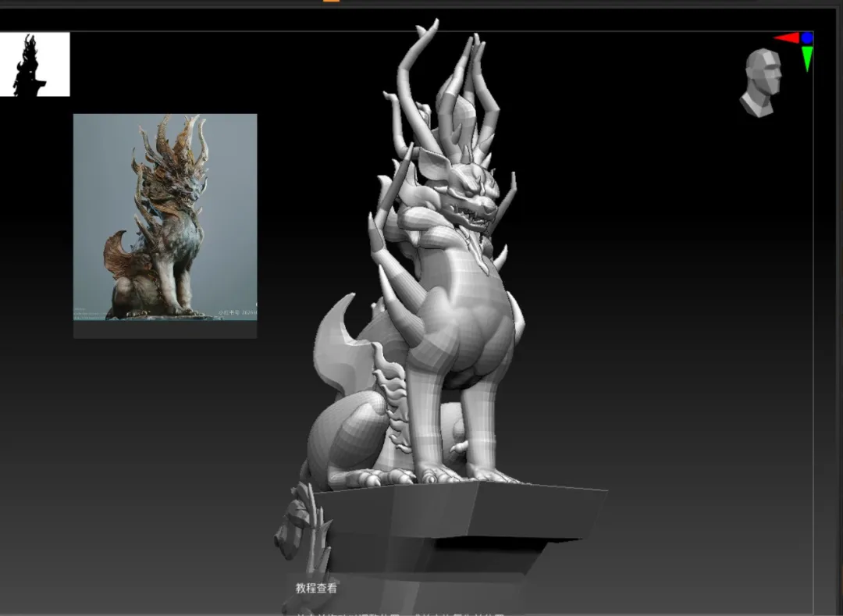Screen dimensions: 843x616
Task: Click empty canvas right of the model
Action: point(687,312)
